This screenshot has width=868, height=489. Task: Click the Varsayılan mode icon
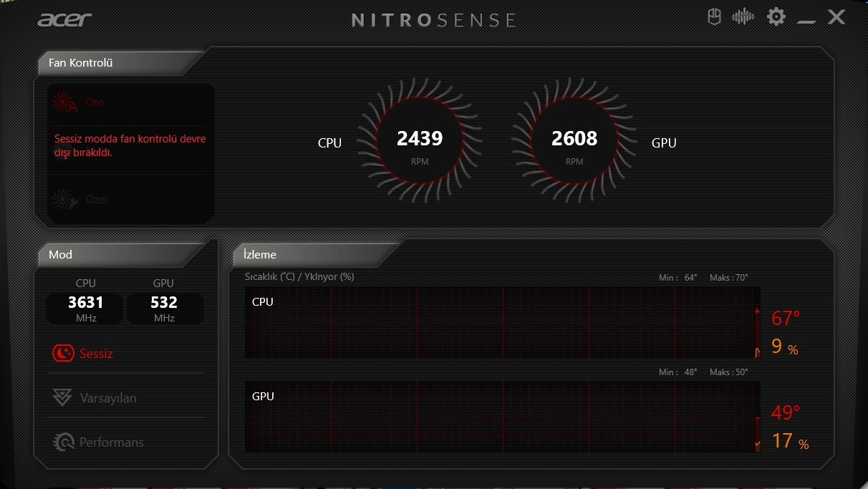point(63,397)
